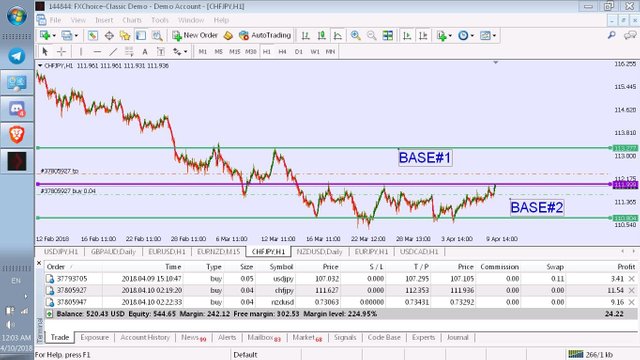This screenshot has height=360, width=640.
Task: Switch to the USDJPY,H1 chart tab
Action: pyautogui.click(x=60, y=251)
